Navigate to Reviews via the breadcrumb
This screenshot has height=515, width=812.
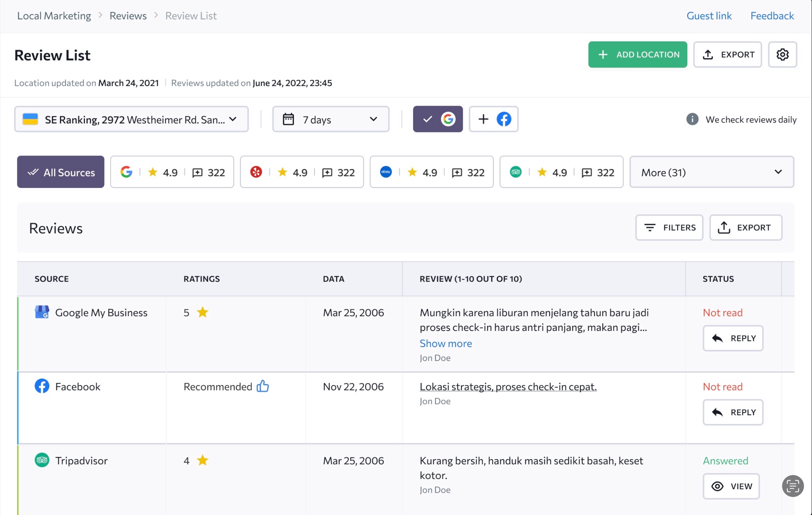pyautogui.click(x=128, y=16)
